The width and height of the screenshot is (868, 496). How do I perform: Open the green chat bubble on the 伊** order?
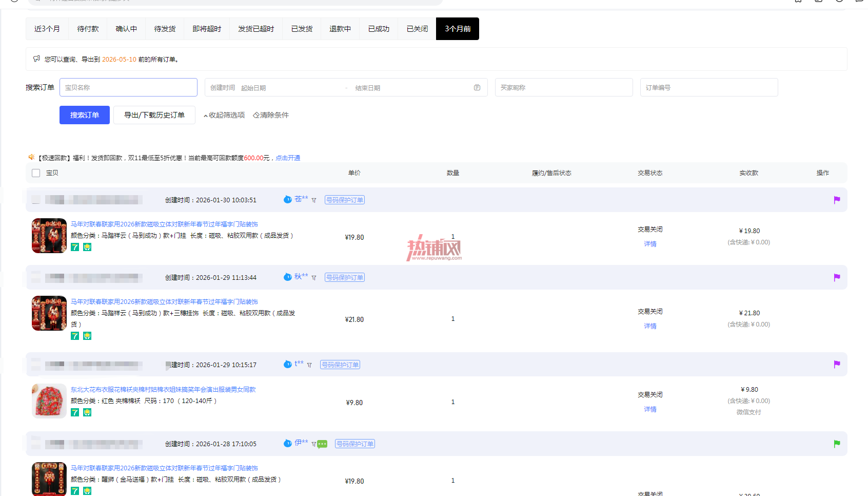click(x=322, y=444)
